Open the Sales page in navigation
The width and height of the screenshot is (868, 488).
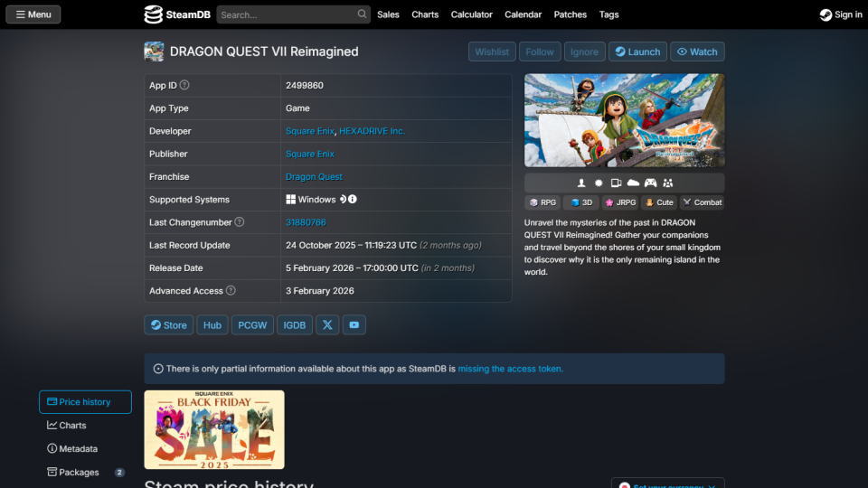(388, 14)
